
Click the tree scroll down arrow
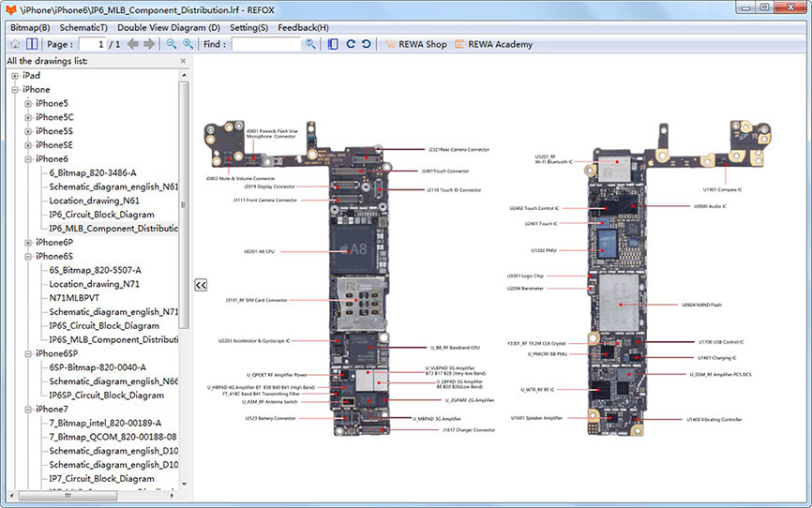184,485
